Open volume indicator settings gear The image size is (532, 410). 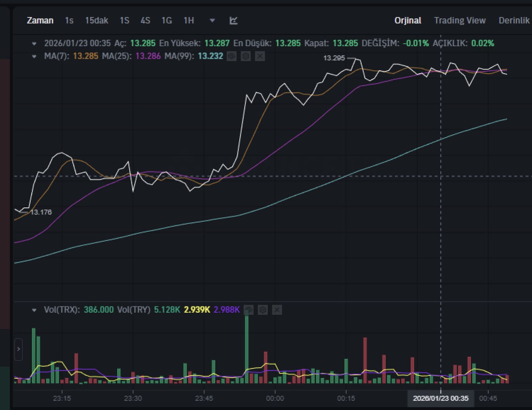tap(263, 310)
